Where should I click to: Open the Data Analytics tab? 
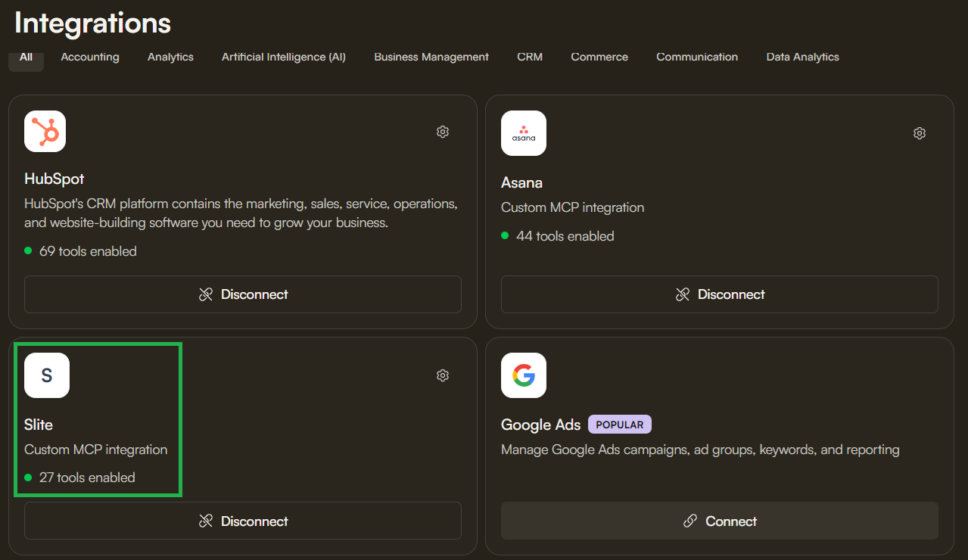click(802, 57)
